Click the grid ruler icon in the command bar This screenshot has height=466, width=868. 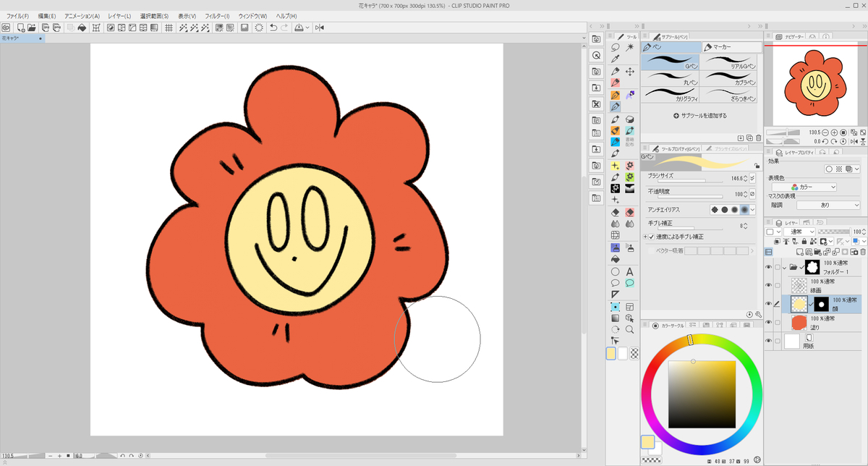[169, 27]
